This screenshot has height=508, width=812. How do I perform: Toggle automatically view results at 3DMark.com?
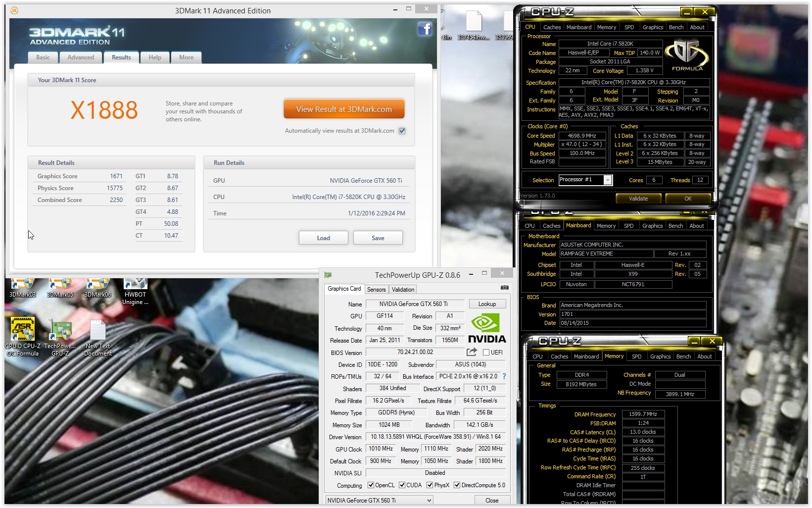point(402,131)
